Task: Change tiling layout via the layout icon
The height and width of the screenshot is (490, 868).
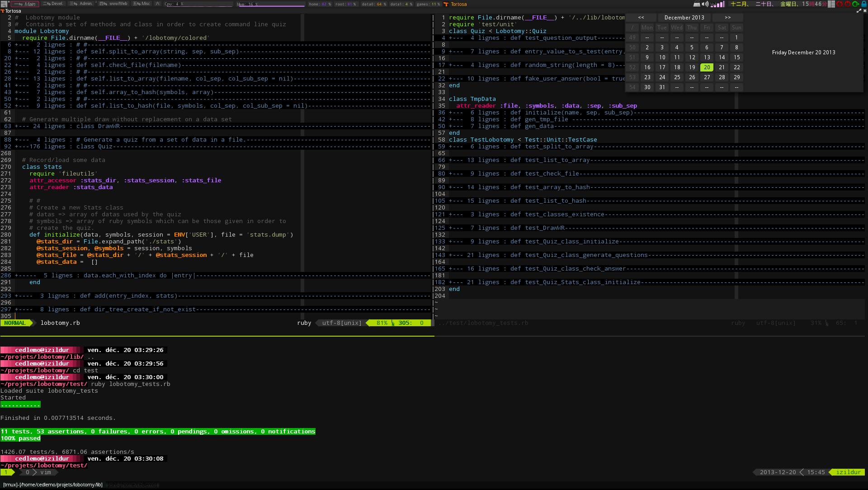Action: coord(831,4)
